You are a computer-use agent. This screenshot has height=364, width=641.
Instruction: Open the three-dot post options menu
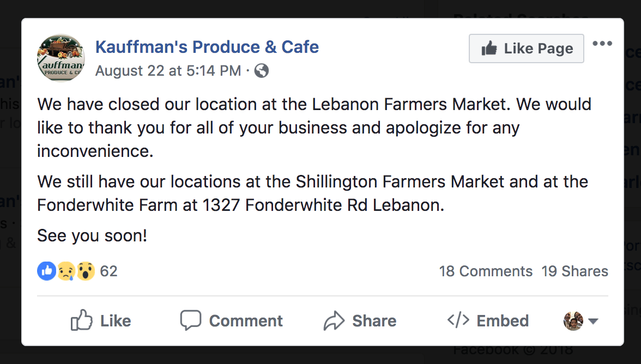click(x=602, y=43)
